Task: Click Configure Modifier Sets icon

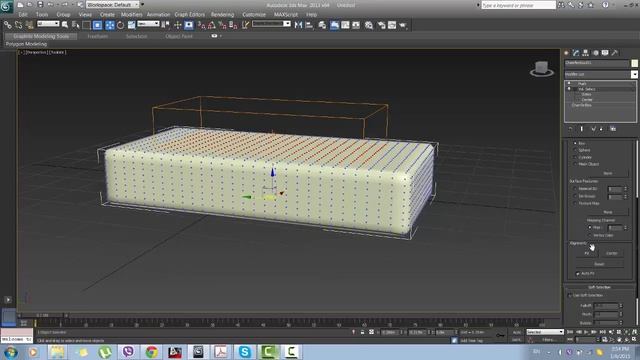Action: [x=613, y=129]
